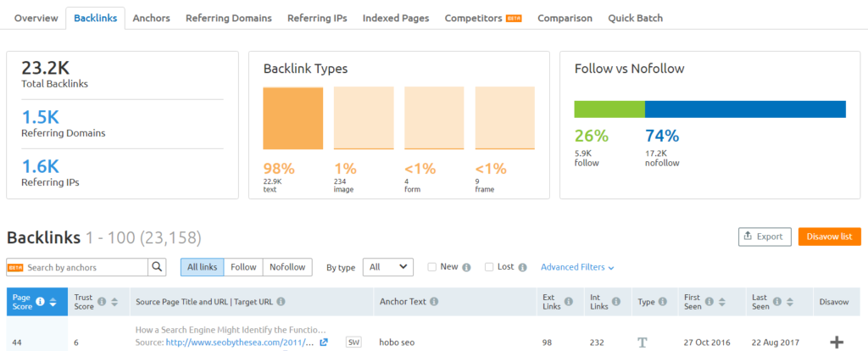The width and height of the screenshot is (868, 351).
Task: Switch to the Anchors tab
Action: (151, 18)
